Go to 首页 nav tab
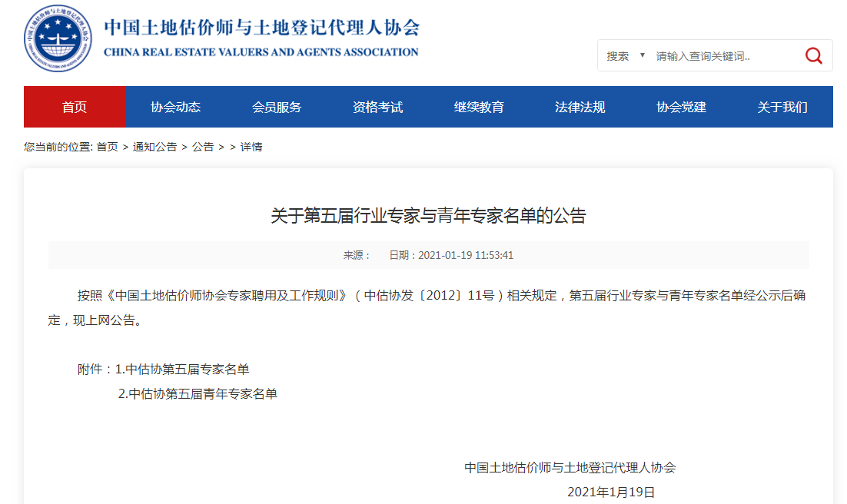Image resolution: width=847 pixels, height=504 pixels. click(75, 107)
